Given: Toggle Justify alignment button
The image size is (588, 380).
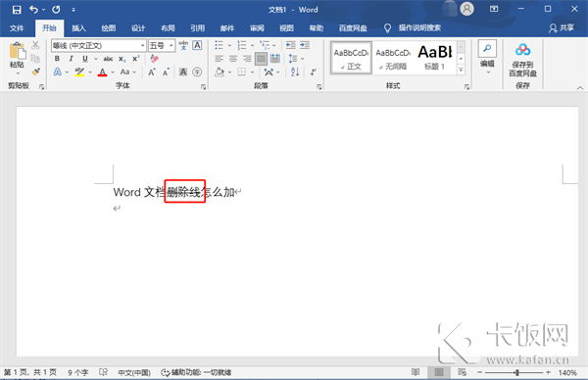Looking at the screenshot, I should (x=261, y=59).
